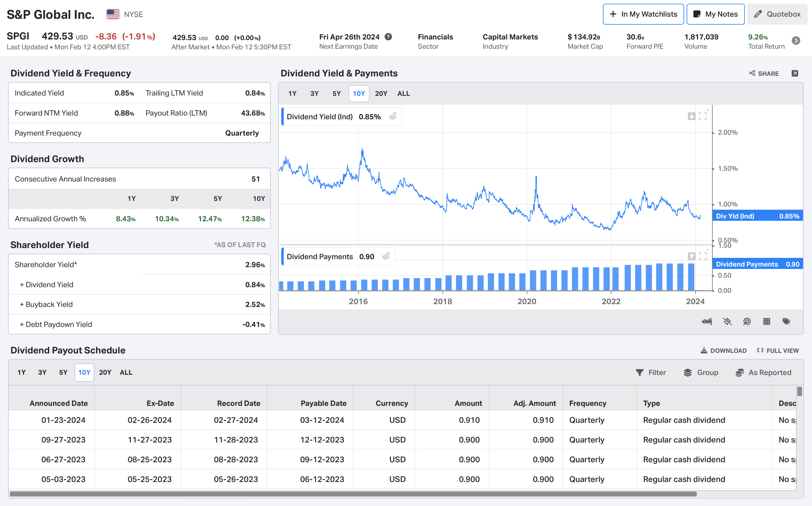Click the SPGI ticker symbol
Screen dimensions: 812x506
coord(18,36)
